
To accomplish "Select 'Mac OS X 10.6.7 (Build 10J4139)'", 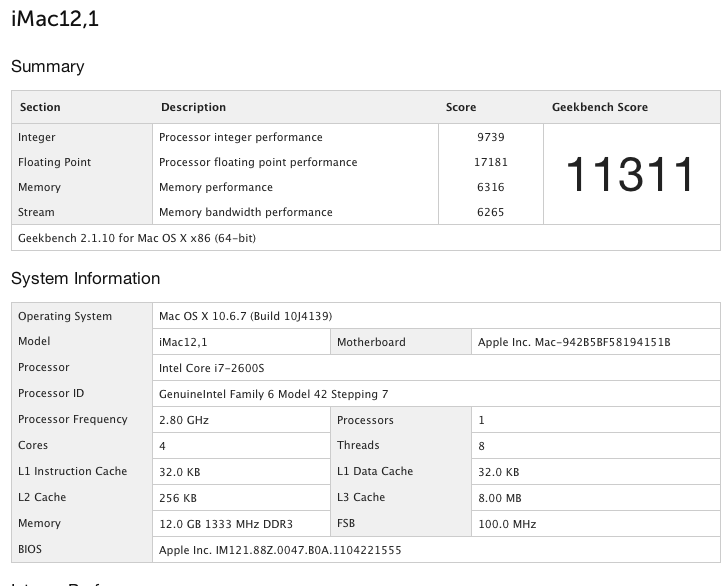I will pos(245,316).
